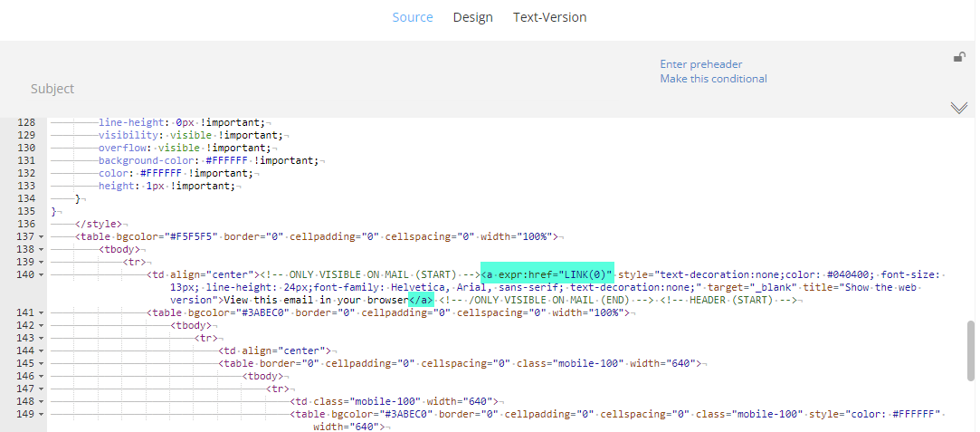The width and height of the screenshot is (980, 432).
Task: Expand the header section with the double chevron
Action: click(959, 108)
